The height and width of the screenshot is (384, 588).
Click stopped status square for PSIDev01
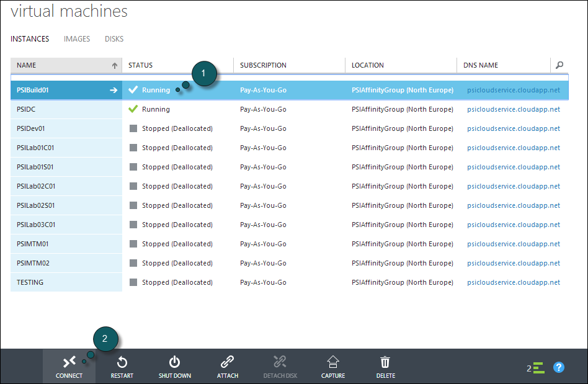(x=133, y=128)
